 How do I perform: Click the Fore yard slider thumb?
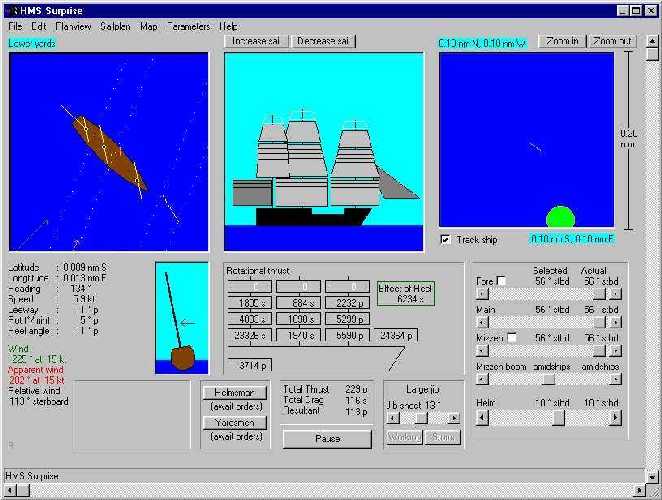599,293
